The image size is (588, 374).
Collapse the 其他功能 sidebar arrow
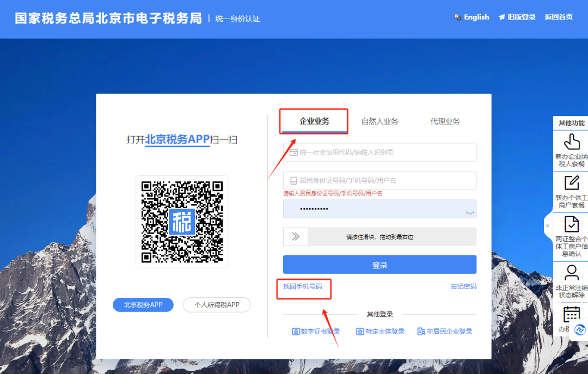[548, 226]
